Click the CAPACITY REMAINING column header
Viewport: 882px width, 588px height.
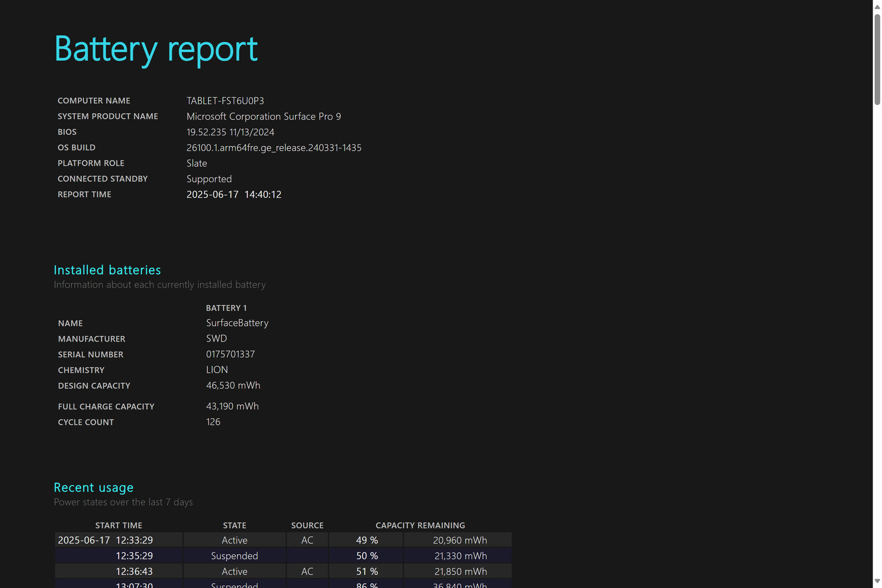420,526
